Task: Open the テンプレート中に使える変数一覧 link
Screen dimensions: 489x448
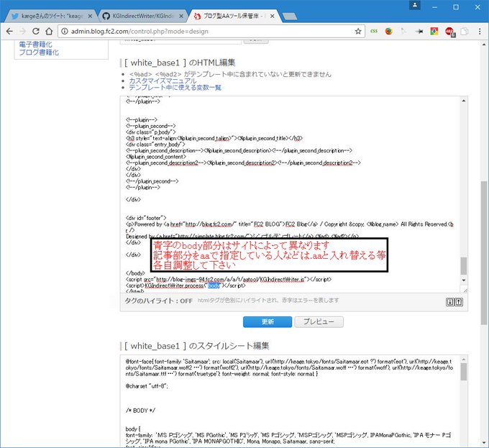Action: click(175, 88)
